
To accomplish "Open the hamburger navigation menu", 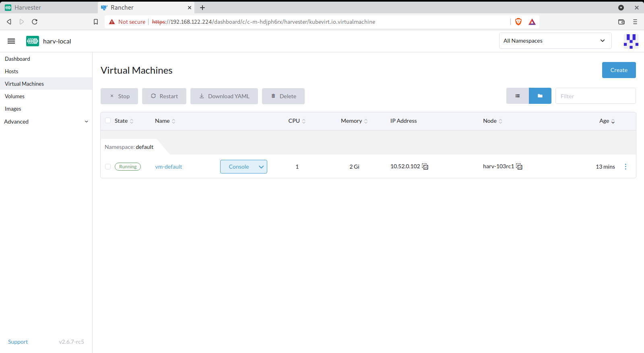I will point(11,41).
